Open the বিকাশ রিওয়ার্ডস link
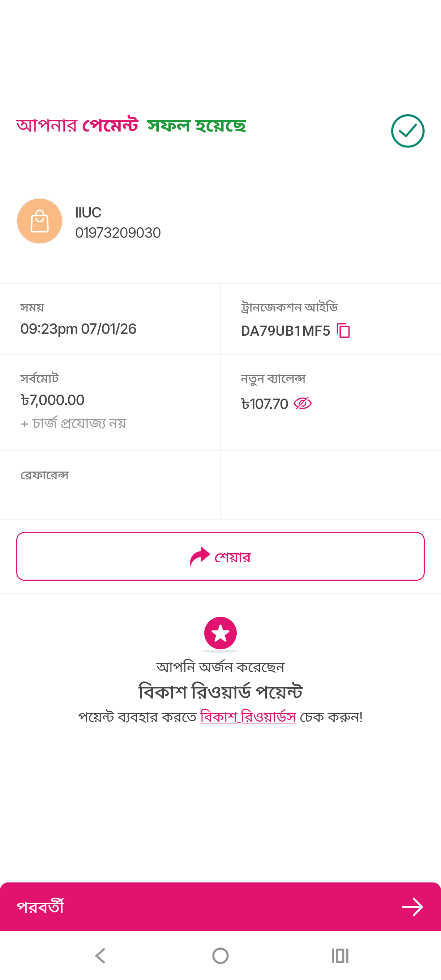 [248, 717]
